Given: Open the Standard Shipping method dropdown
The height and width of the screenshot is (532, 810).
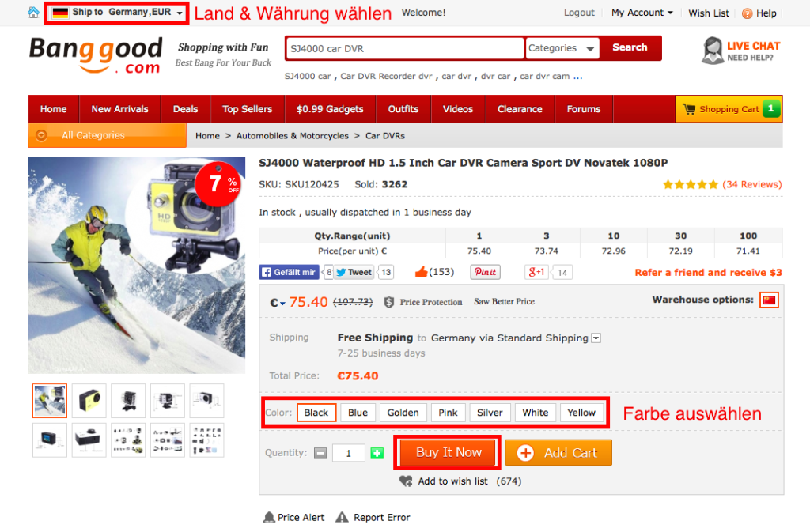Looking at the screenshot, I should [596, 338].
